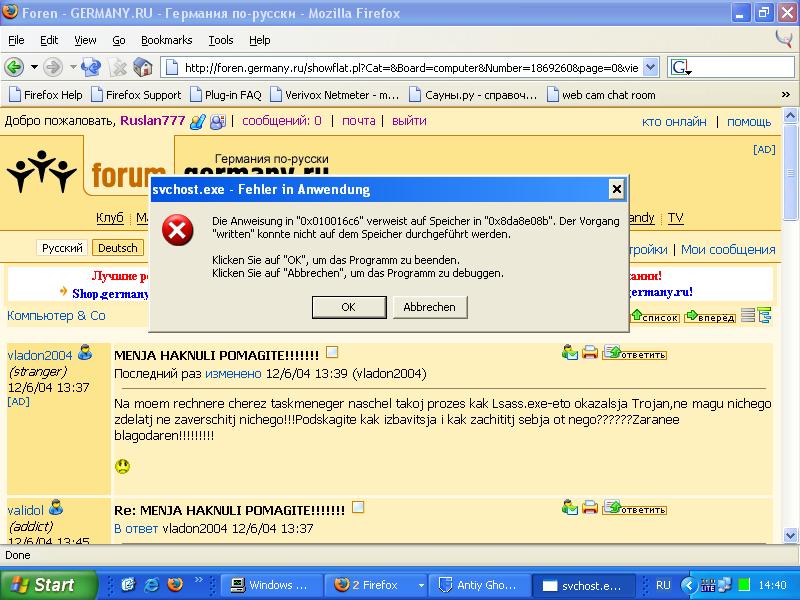Viewport: 800px width, 600px height.
Task: Open the TV navigation link
Action: tap(675, 218)
